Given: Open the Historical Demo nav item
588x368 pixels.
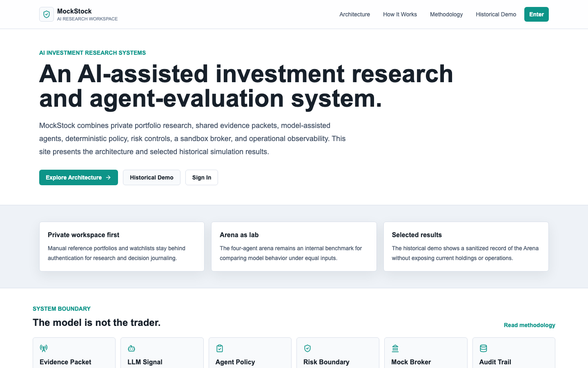Looking at the screenshot, I should coord(496,14).
